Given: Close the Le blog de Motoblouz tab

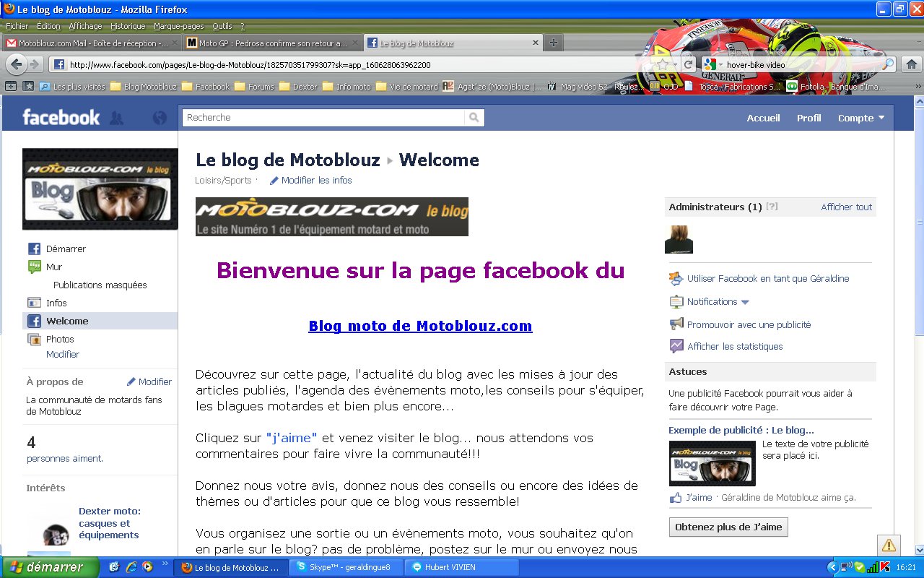Looking at the screenshot, I should [535, 43].
